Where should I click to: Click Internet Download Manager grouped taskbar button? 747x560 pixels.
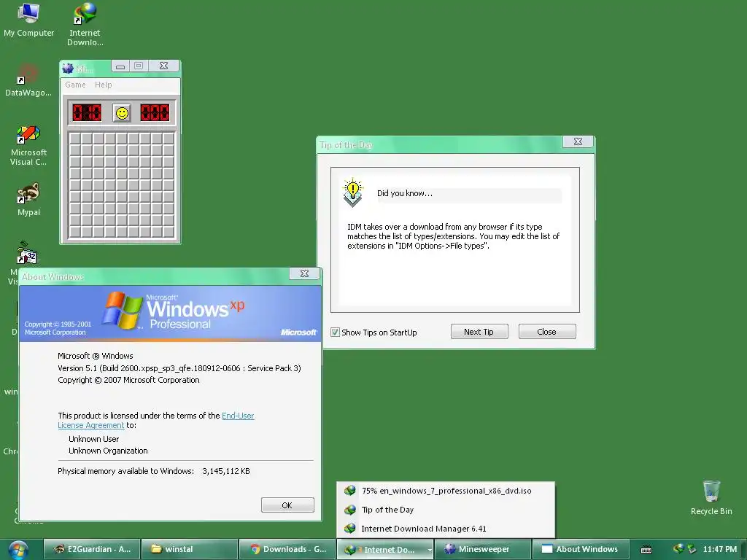(x=385, y=550)
